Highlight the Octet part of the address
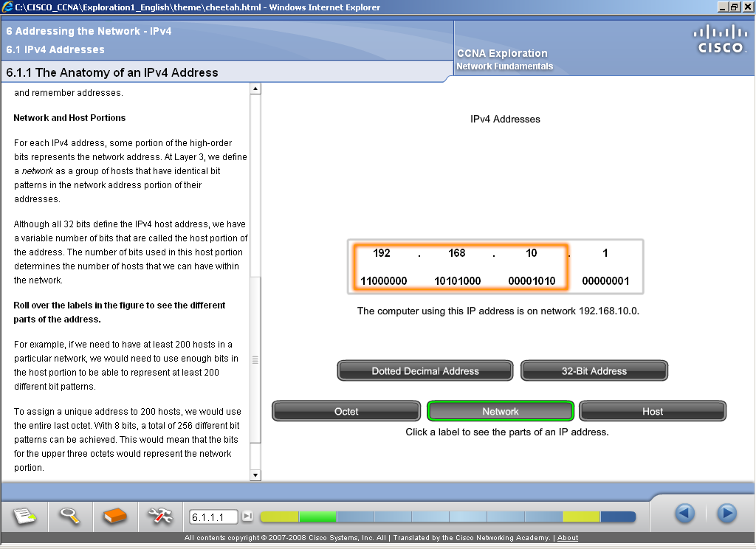This screenshot has width=756, height=549. 346,411
